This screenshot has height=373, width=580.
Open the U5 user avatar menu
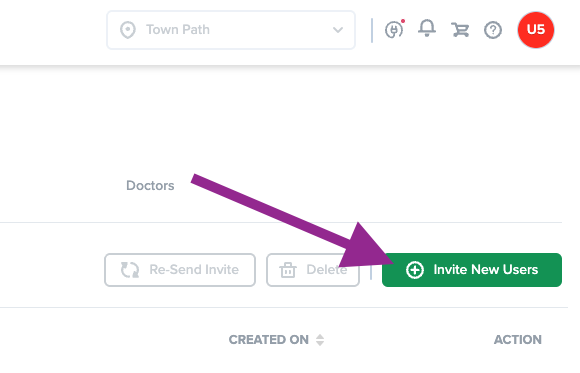click(x=536, y=30)
